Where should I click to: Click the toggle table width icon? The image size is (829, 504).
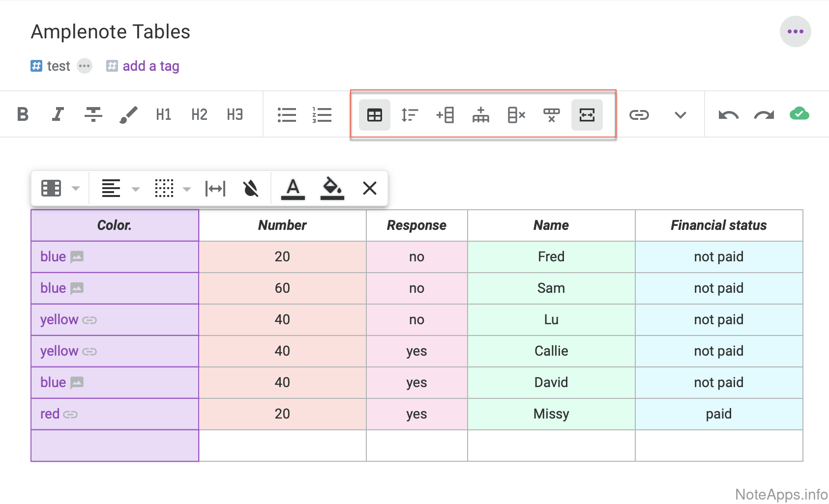(587, 115)
